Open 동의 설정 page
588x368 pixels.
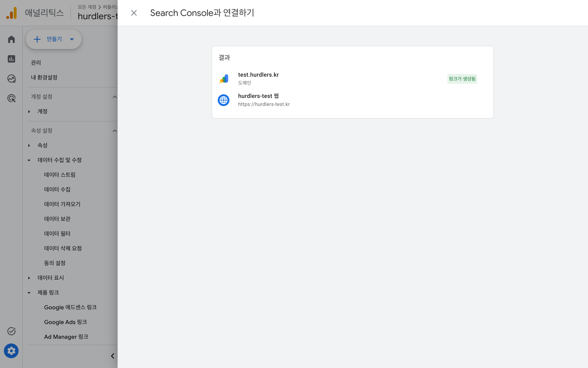click(x=55, y=263)
